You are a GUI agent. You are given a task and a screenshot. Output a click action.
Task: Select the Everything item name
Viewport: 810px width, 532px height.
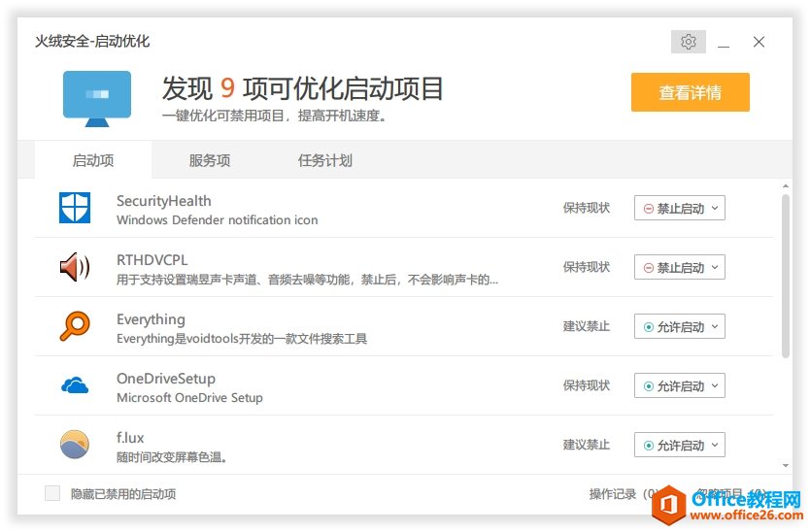(151, 319)
